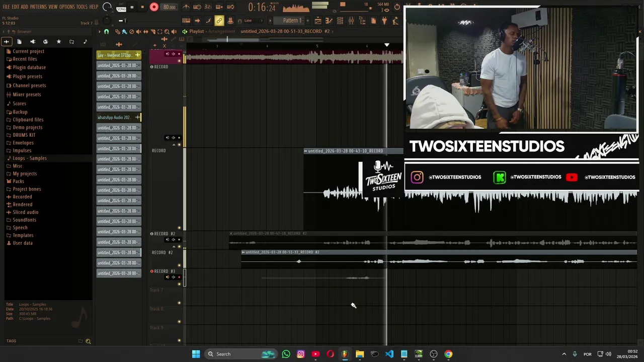Image resolution: width=644 pixels, height=362 pixels.
Task: Open Visual Studio Code from taskbar
Action: tap(389, 354)
